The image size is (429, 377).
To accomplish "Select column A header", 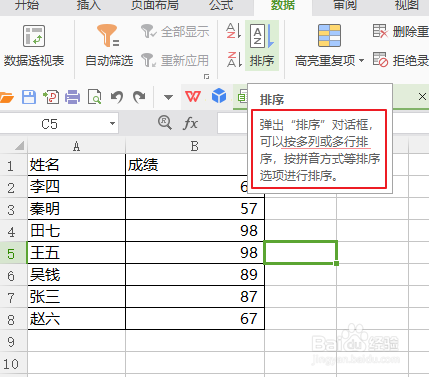I will (x=76, y=146).
